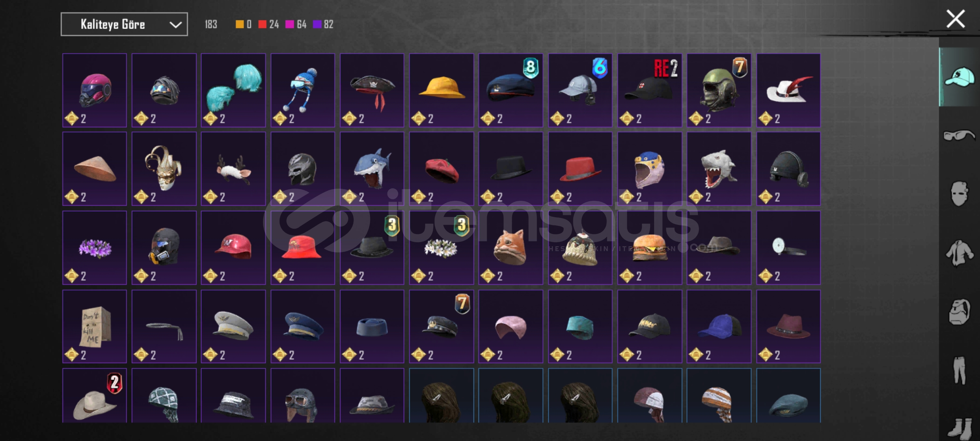The height and width of the screenshot is (441, 980).
Task: Click the purple quality count indicator
Action: click(x=323, y=24)
